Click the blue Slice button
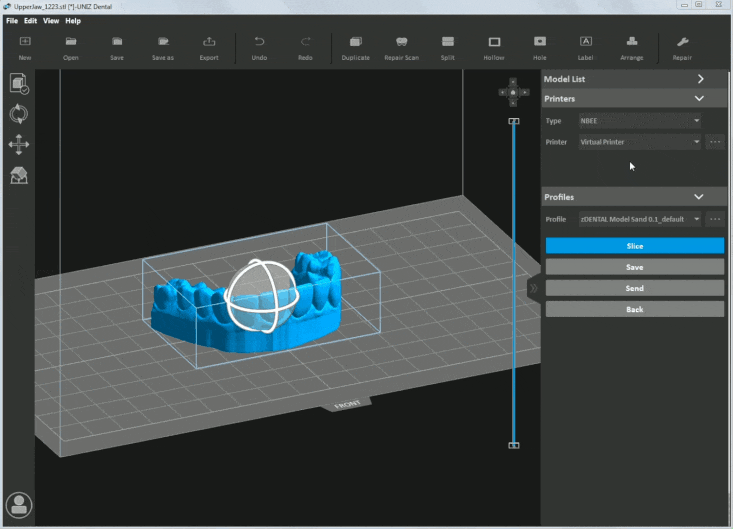The image size is (733, 529). 634,246
